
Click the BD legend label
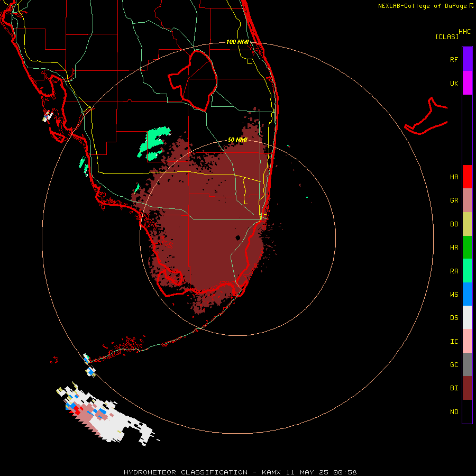(454, 224)
